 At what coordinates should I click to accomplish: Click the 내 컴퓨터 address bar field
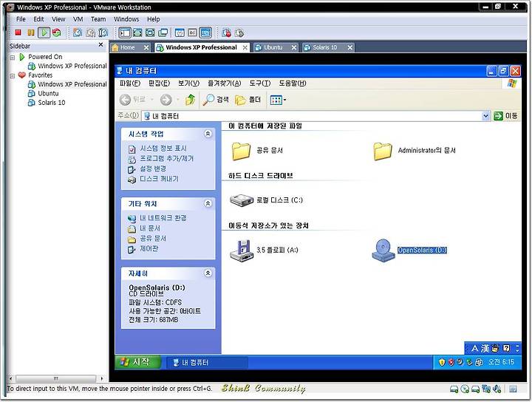(316, 116)
